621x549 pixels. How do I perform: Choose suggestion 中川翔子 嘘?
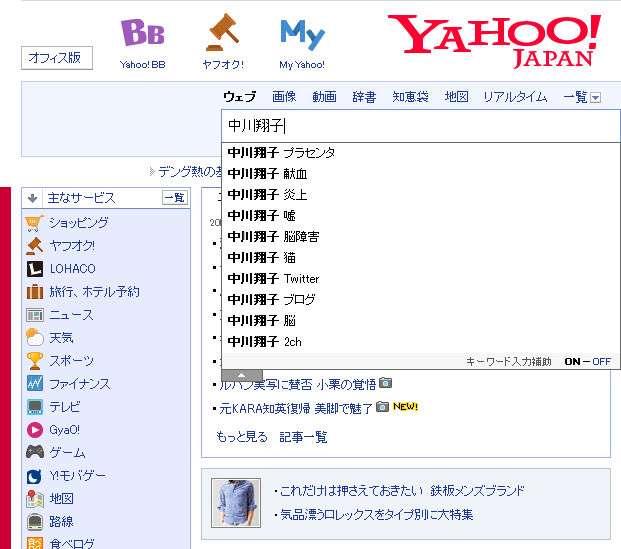421,215
